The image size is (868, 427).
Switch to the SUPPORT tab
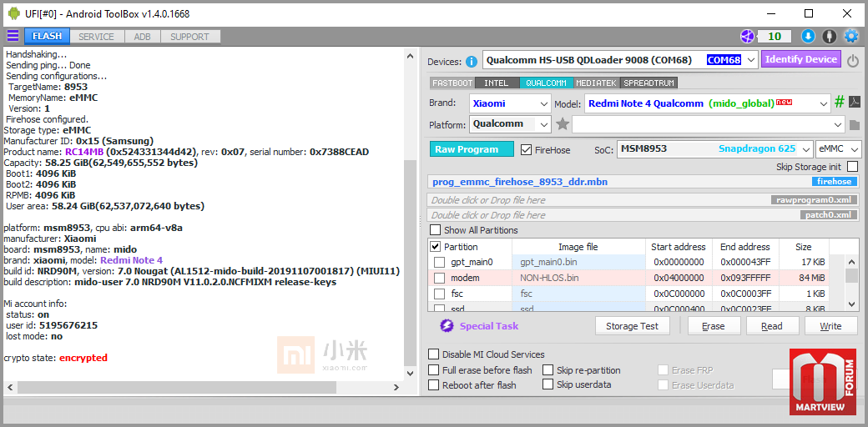(x=190, y=37)
